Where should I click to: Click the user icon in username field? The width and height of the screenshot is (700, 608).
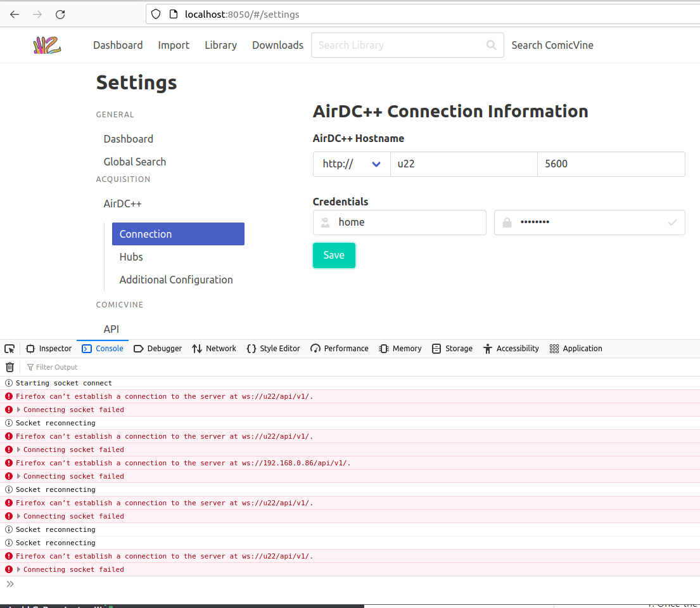[x=326, y=223]
